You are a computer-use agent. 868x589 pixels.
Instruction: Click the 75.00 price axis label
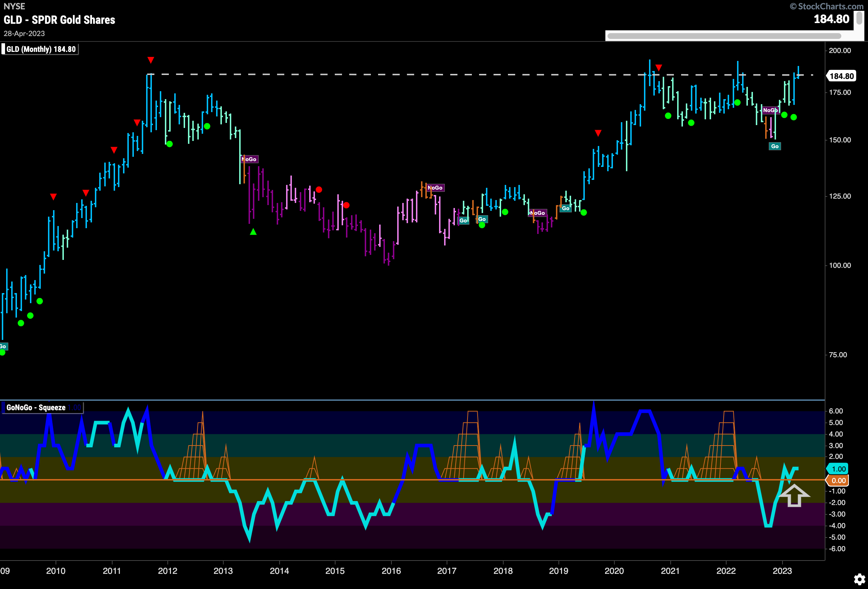click(x=838, y=355)
